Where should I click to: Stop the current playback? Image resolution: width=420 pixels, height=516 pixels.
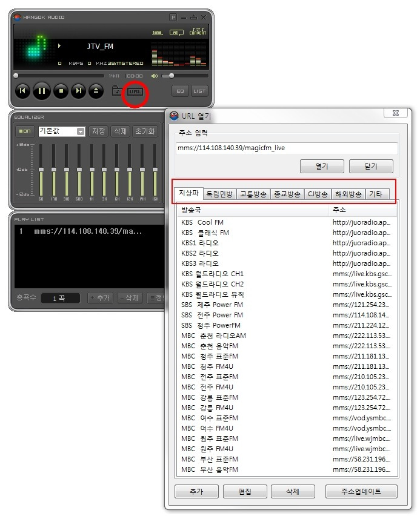61,91
